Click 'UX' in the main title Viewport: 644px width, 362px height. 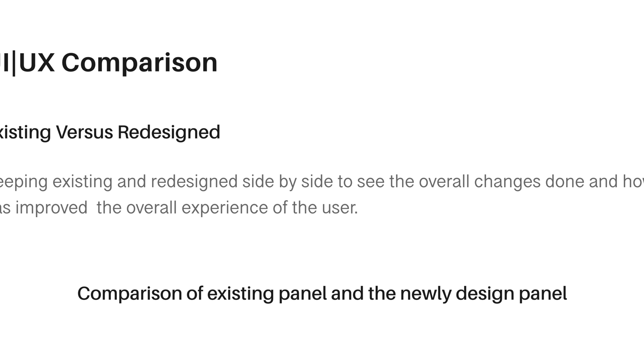37,63
